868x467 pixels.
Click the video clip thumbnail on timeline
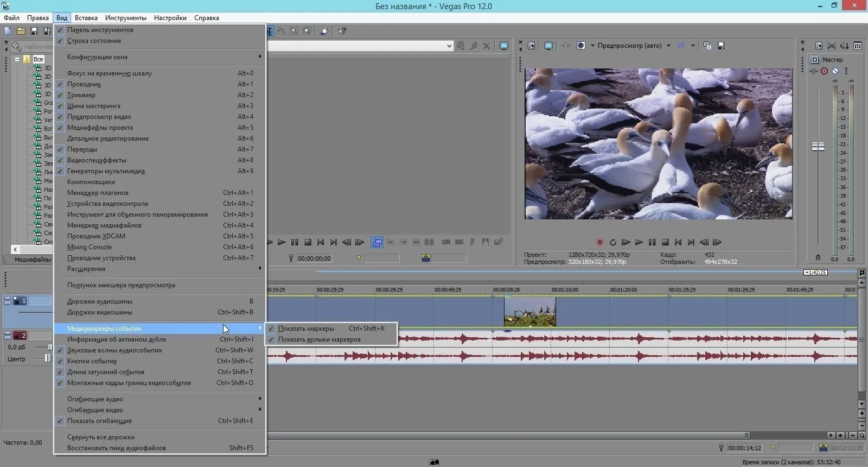pos(529,312)
